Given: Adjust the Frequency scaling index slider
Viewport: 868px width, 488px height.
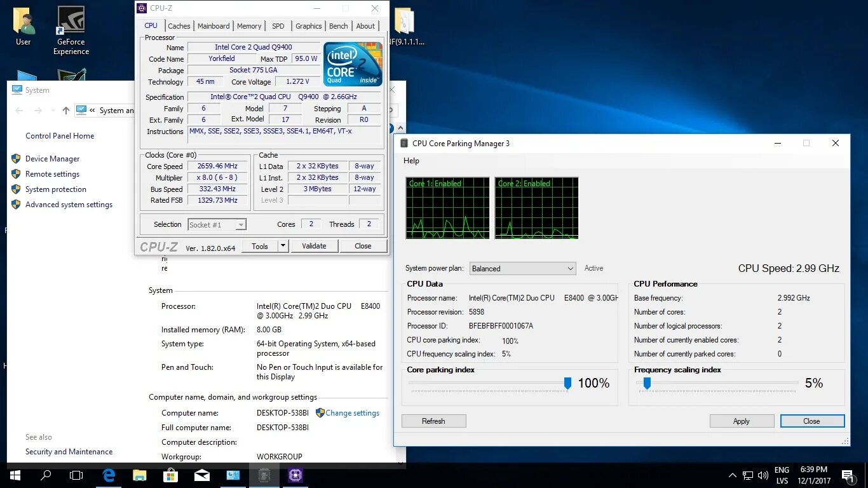Looking at the screenshot, I should tap(647, 383).
